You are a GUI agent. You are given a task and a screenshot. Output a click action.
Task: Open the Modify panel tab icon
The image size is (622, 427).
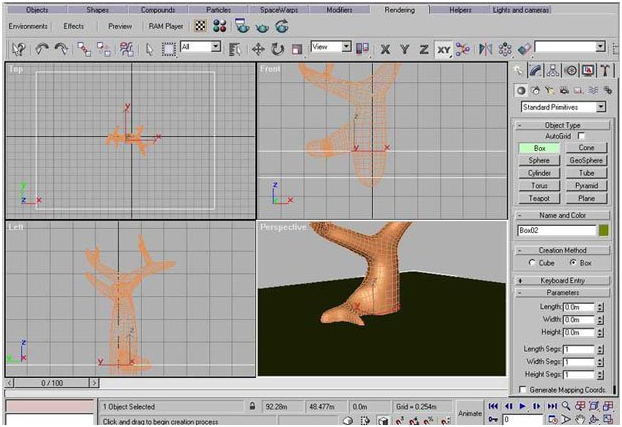point(536,70)
